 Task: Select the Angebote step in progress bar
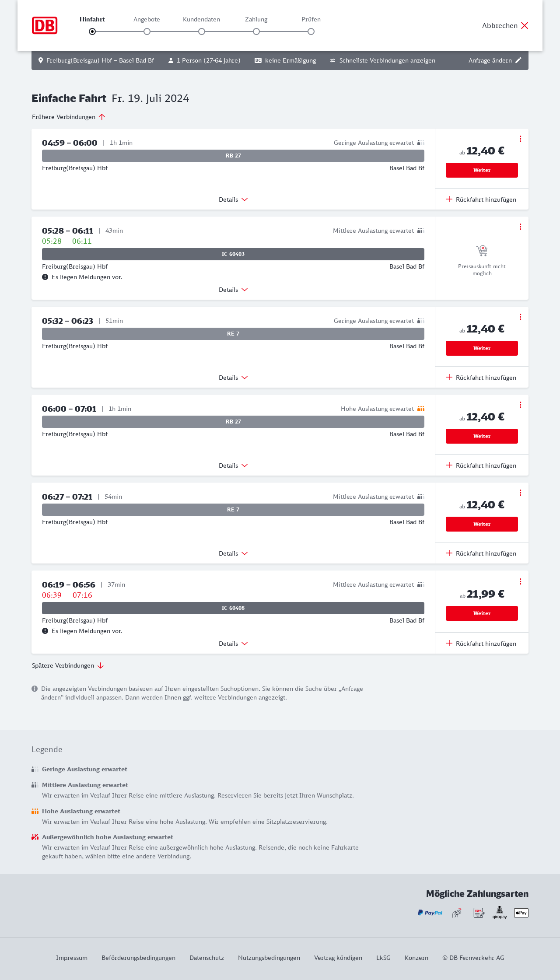click(x=147, y=31)
